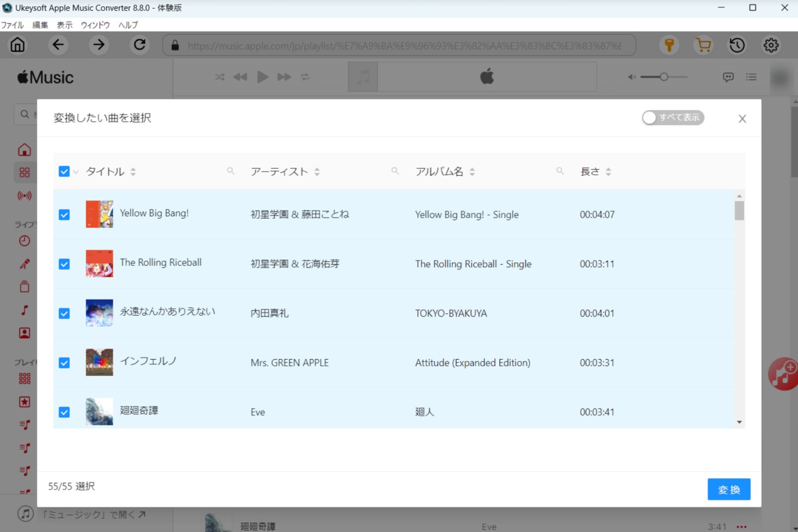
Task: Click the next track button
Action: click(284, 77)
